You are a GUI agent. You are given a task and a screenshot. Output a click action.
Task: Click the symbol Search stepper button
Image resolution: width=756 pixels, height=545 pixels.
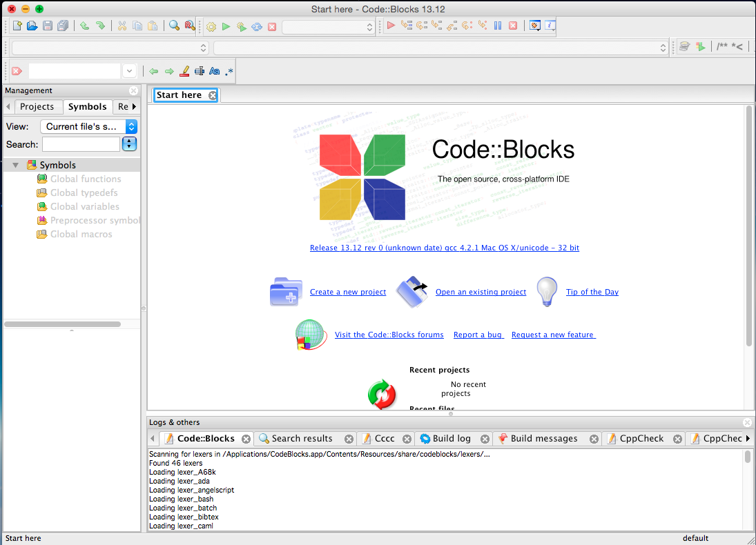129,144
